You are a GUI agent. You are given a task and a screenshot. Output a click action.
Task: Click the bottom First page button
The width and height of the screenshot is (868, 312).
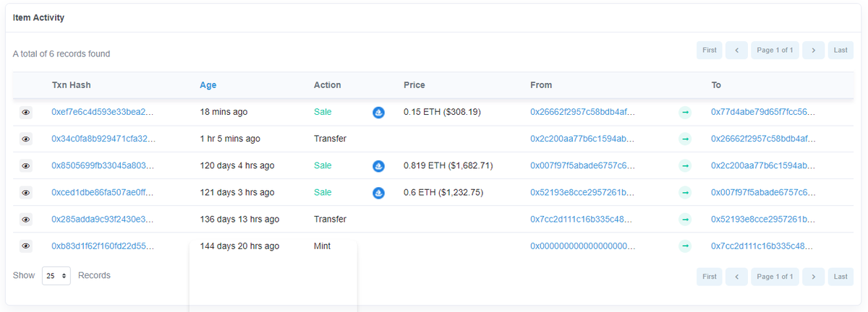[x=710, y=277]
